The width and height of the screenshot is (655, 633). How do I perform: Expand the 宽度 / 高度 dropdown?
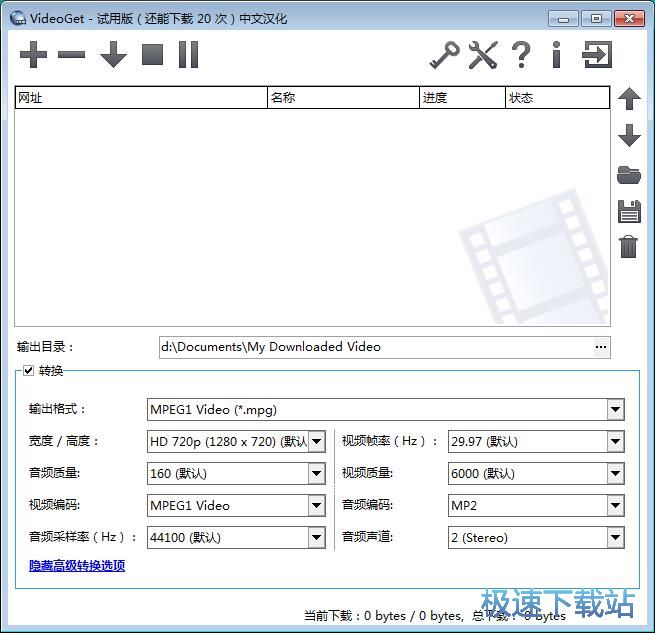click(x=317, y=441)
